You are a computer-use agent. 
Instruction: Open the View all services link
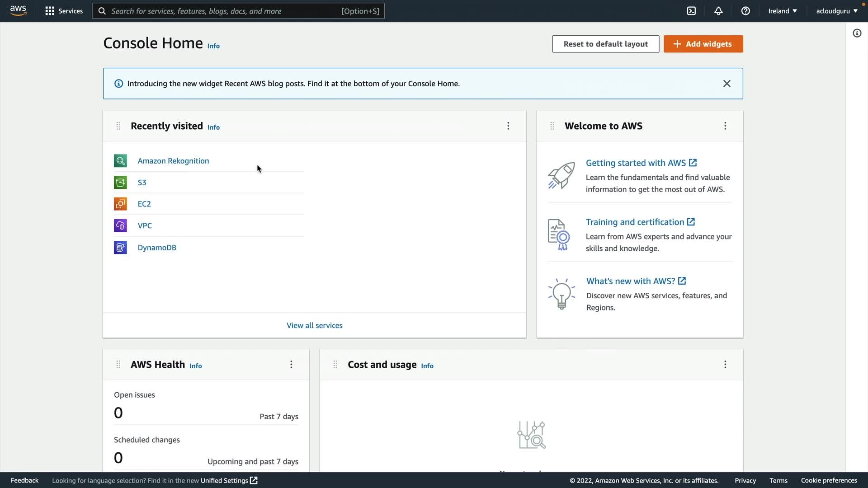click(314, 325)
